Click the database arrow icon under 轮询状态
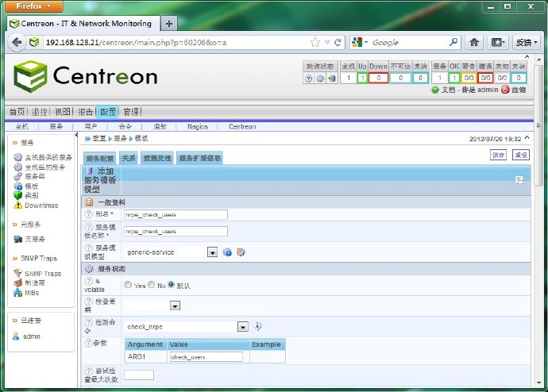Screen dimensions: 548x392 click(331, 79)
